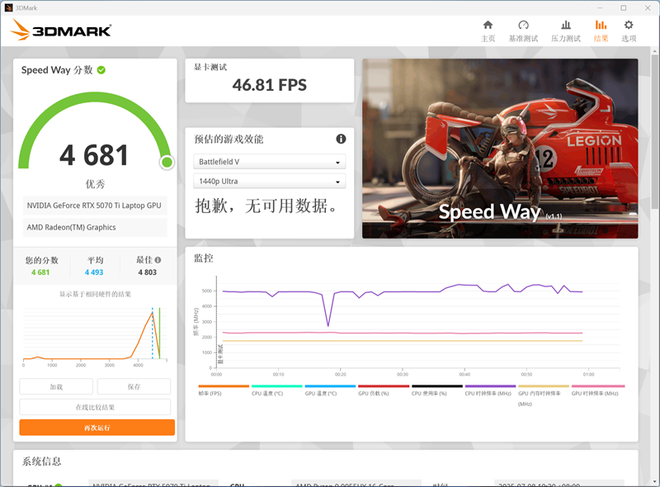Screen dimensions: 660x487
Task: Expand the Battlefield V game dropdown
Action: coord(268,162)
